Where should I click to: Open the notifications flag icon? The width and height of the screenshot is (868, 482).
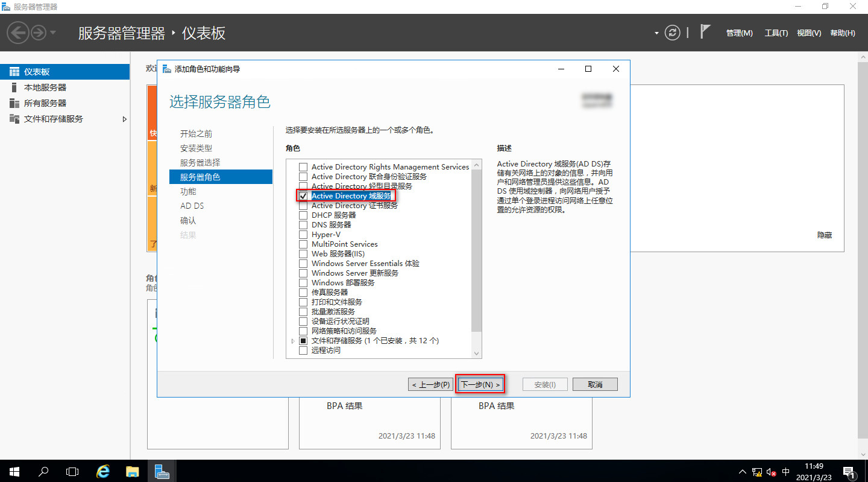tap(705, 32)
